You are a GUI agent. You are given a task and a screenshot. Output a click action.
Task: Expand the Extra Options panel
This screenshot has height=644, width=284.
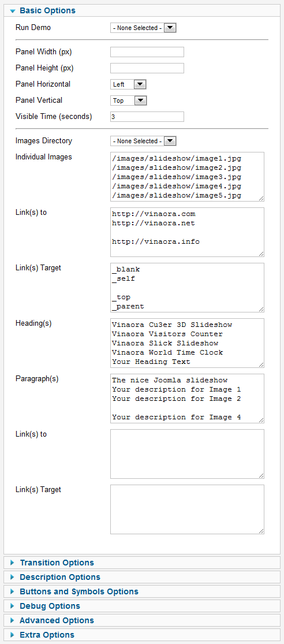pos(47,635)
